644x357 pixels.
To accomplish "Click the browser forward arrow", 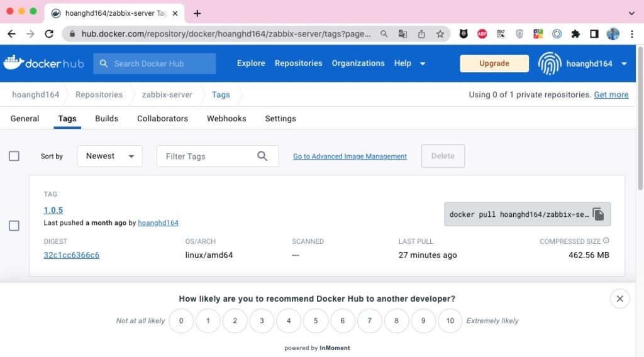I will click(30, 34).
